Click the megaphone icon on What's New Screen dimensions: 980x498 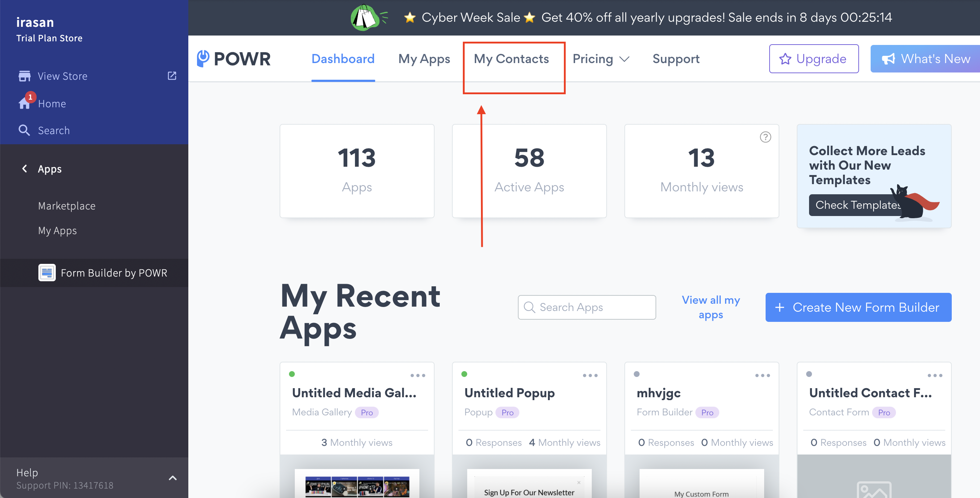888,59
